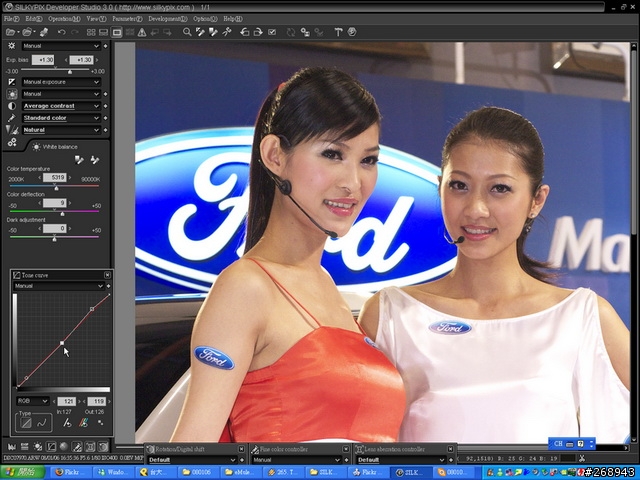Close the Tone curve panel
This screenshot has height=480, width=640.
coord(107,275)
